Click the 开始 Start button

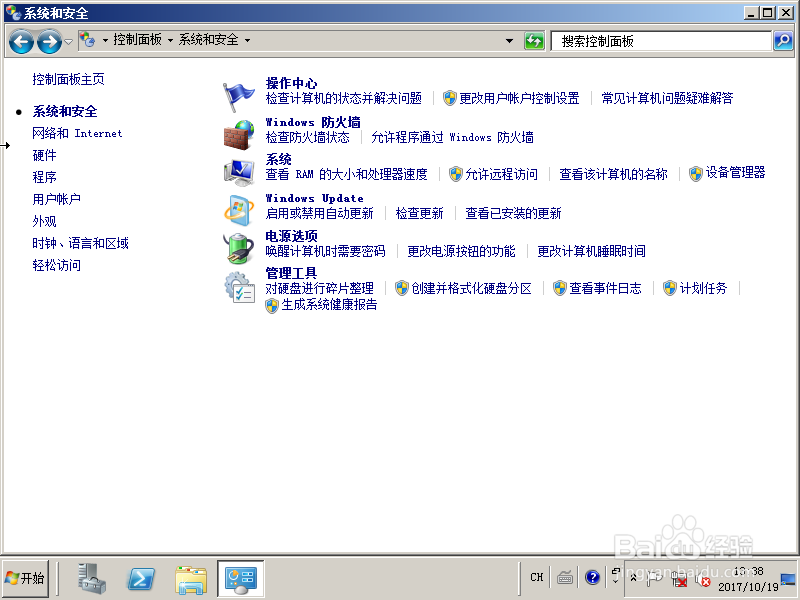click(x=26, y=578)
